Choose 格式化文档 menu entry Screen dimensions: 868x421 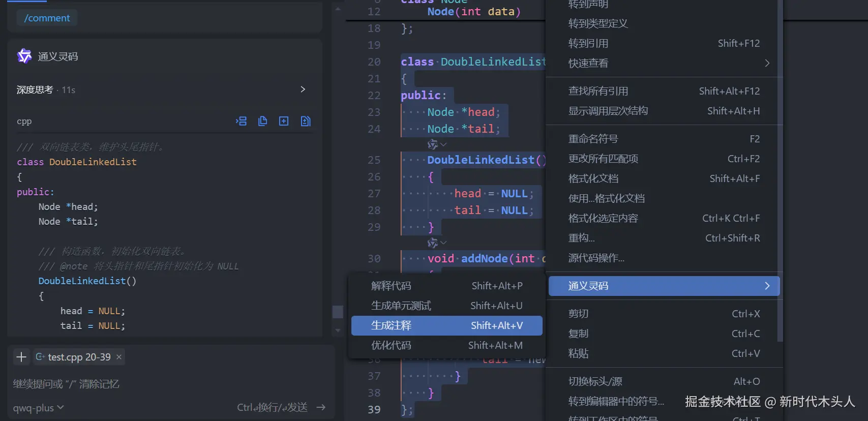pyautogui.click(x=664, y=178)
